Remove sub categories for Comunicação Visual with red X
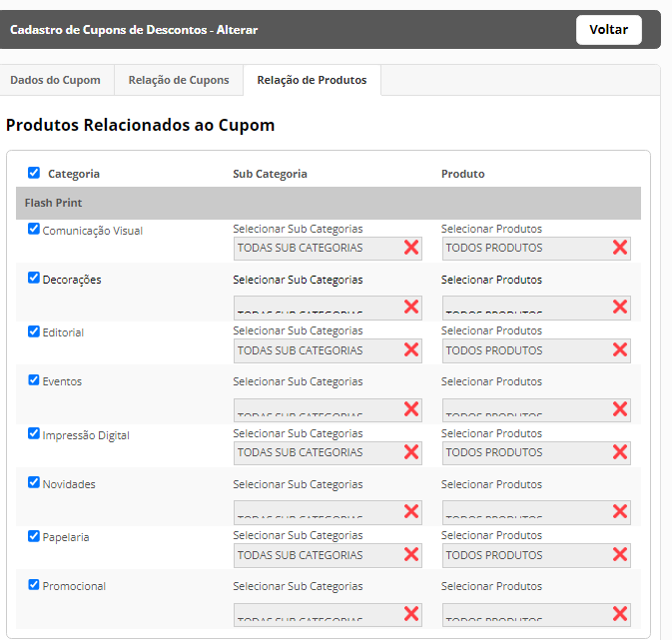 (411, 248)
